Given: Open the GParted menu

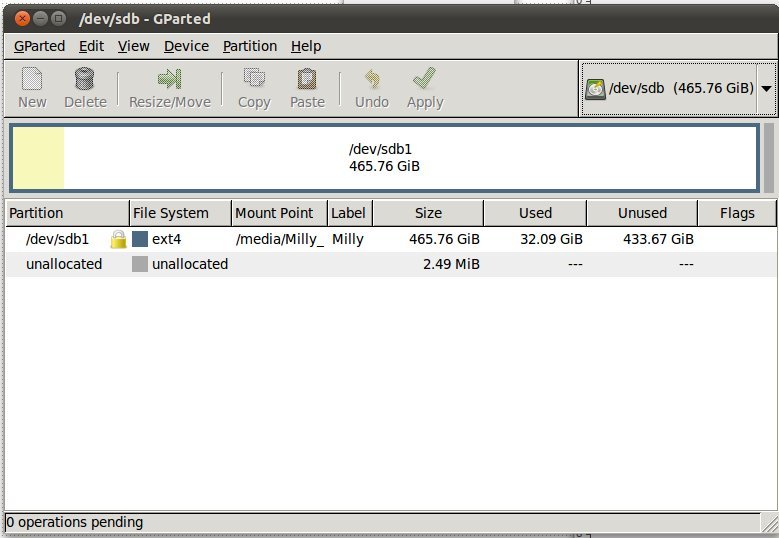Looking at the screenshot, I should [x=39, y=46].
